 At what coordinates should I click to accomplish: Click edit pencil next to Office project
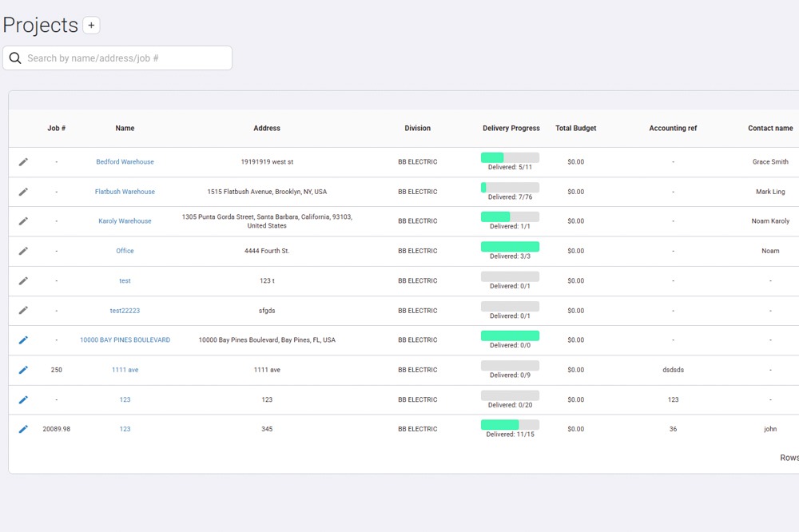click(x=23, y=251)
